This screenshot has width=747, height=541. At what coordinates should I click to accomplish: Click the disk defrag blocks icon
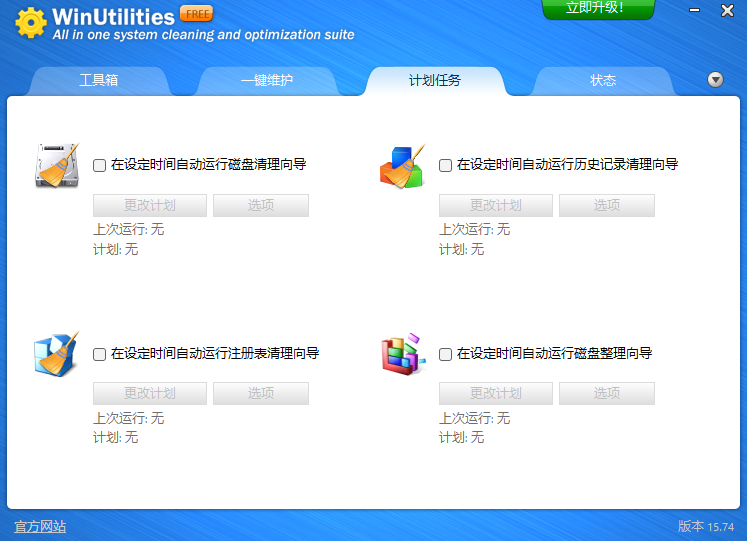(403, 354)
